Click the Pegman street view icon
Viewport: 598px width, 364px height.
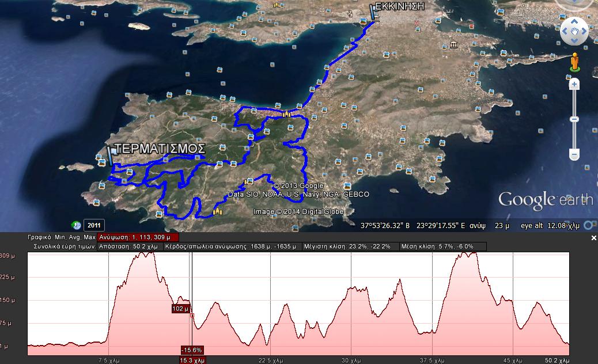click(x=574, y=62)
